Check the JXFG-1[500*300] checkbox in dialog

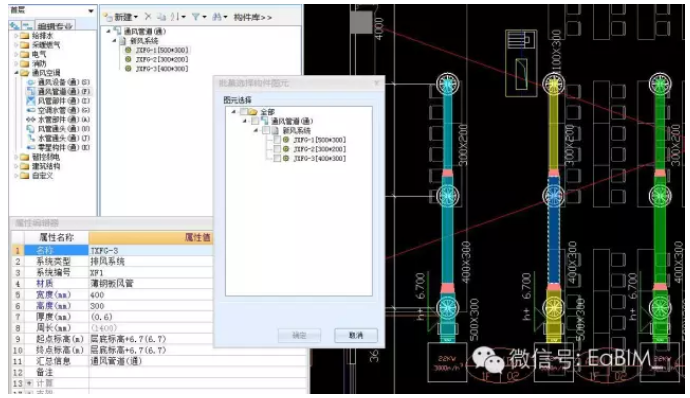(277, 140)
